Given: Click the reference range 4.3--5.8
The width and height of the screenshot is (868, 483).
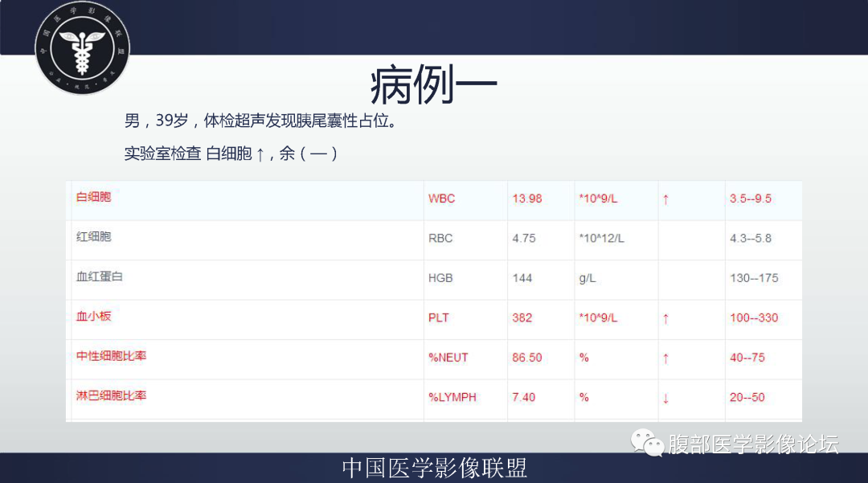Looking at the screenshot, I should point(751,239).
